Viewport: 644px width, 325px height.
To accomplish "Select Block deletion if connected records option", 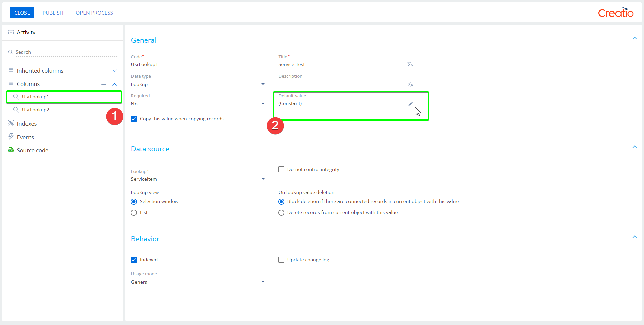I will click(281, 202).
